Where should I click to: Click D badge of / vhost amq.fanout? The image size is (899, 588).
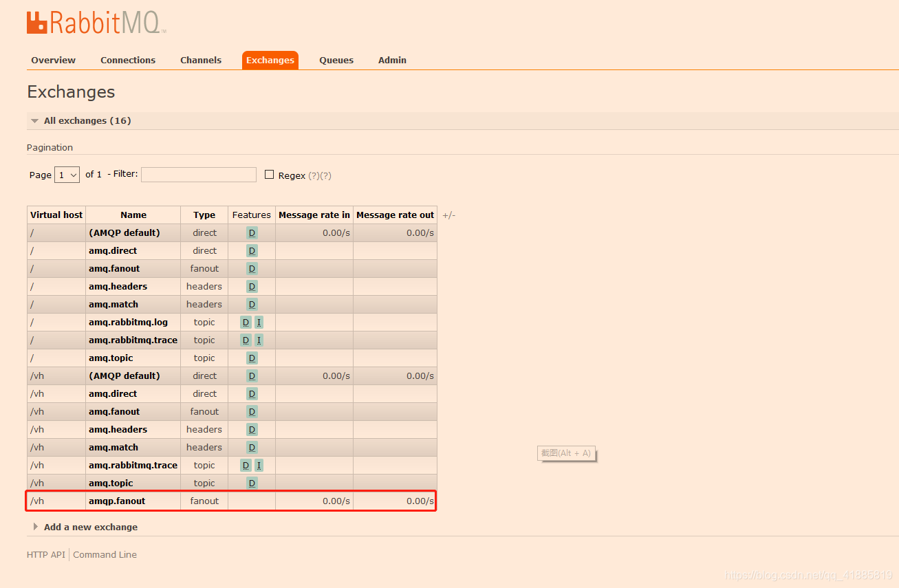point(252,269)
